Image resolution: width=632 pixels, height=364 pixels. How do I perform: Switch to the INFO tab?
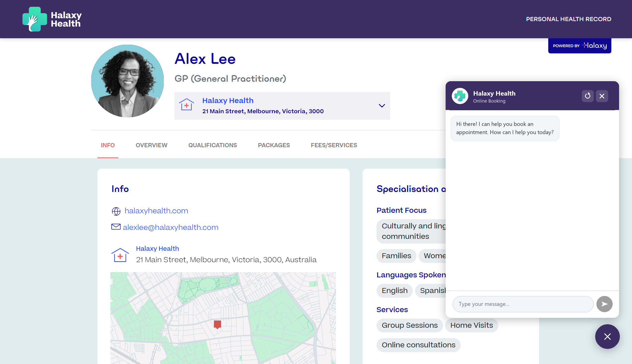[108, 145]
